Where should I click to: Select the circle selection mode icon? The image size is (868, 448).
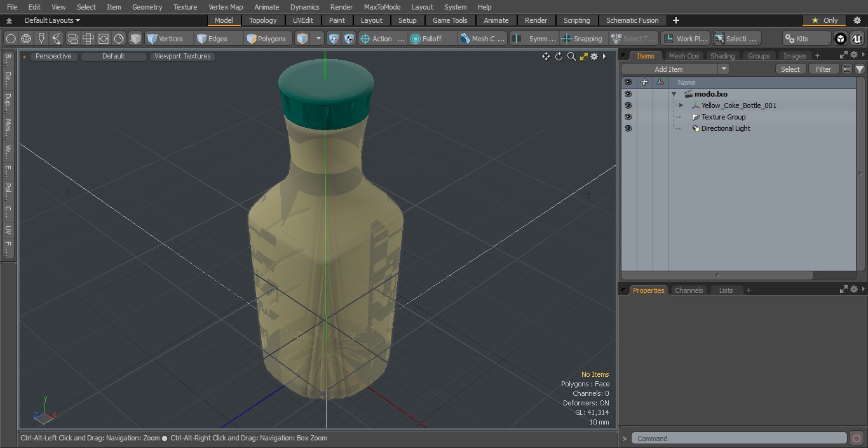(11, 39)
